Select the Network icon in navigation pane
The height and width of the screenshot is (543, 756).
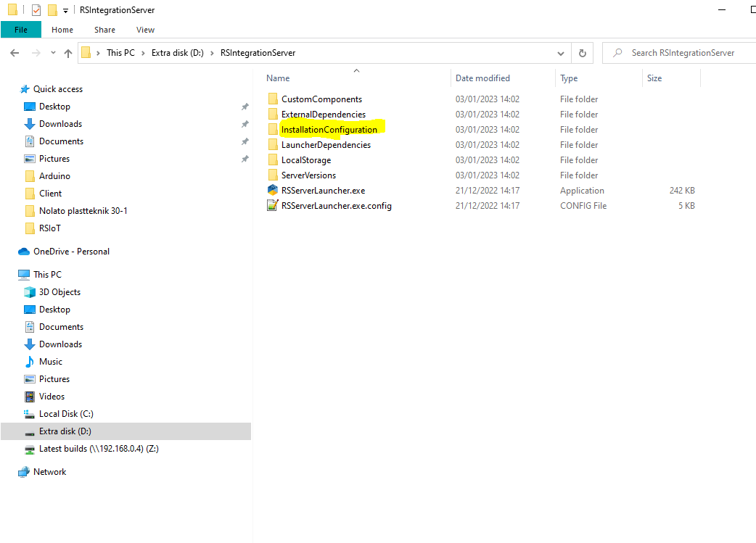pos(24,472)
